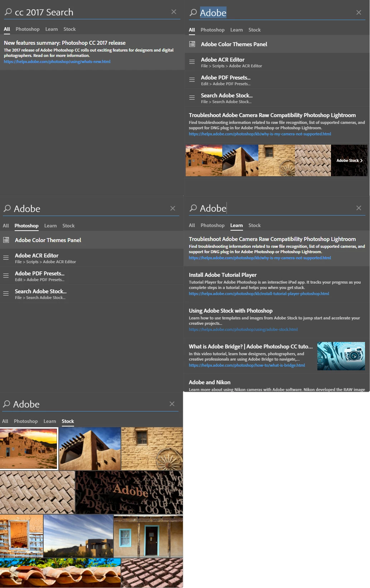Click the magnifier icon beside the highlighted Adobe text

click(193, 13)
